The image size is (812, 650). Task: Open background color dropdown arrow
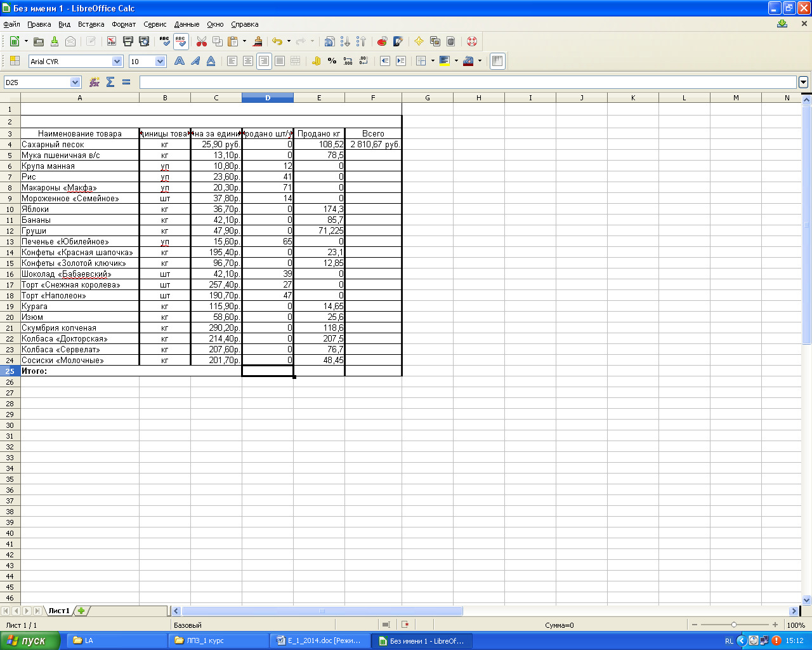(456, 61)
